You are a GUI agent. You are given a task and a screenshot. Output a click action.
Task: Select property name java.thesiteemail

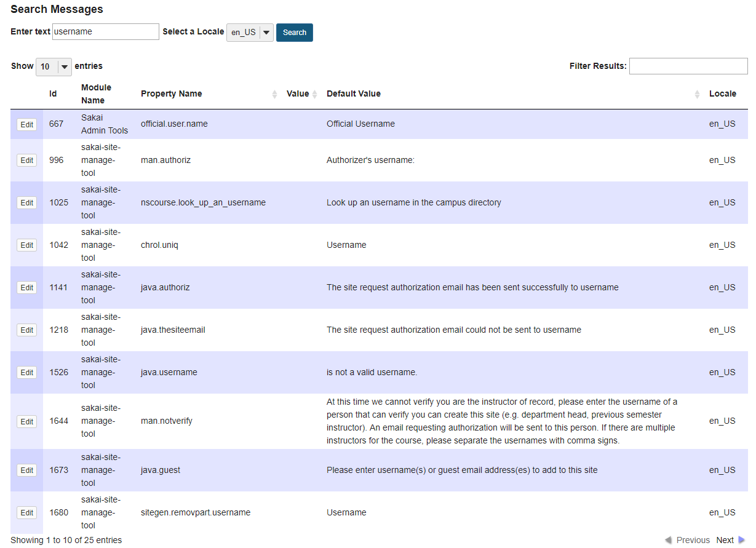pos(173,330)
